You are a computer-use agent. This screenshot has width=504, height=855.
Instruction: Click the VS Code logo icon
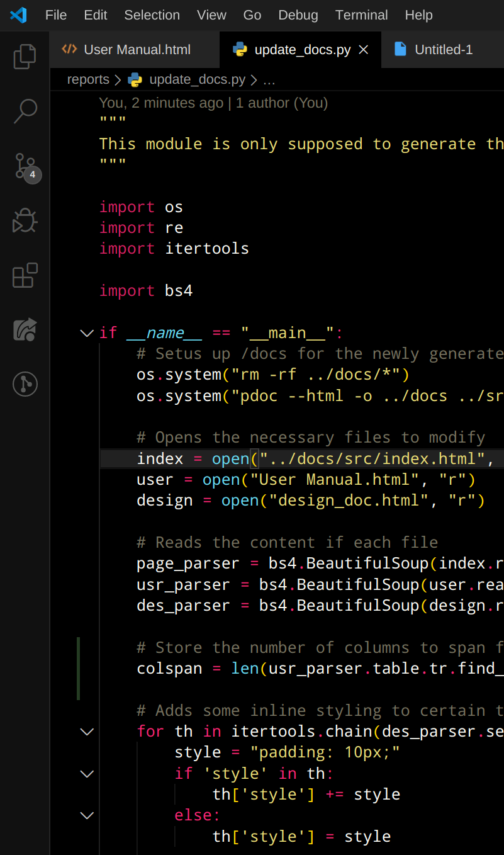[x=18, y=15]
